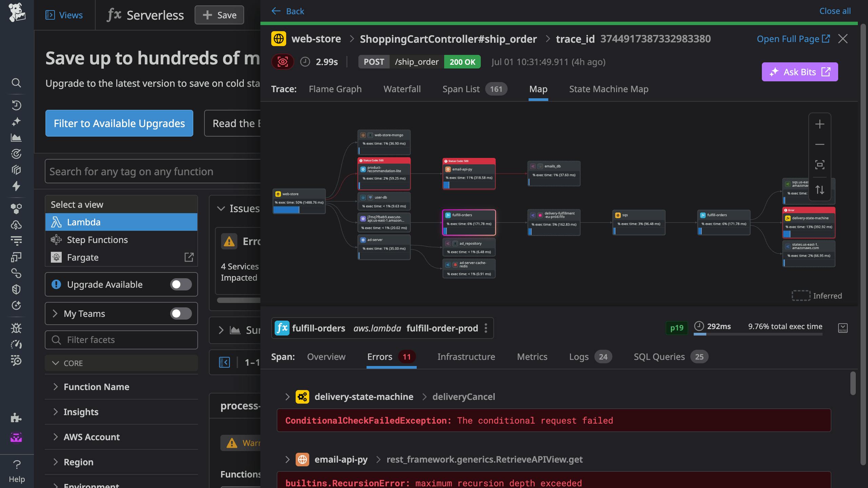Click the zoom in plus icon on map
The width and height of the screenshot is (868, 488).
pyautogui.click(x=820, y=124)
